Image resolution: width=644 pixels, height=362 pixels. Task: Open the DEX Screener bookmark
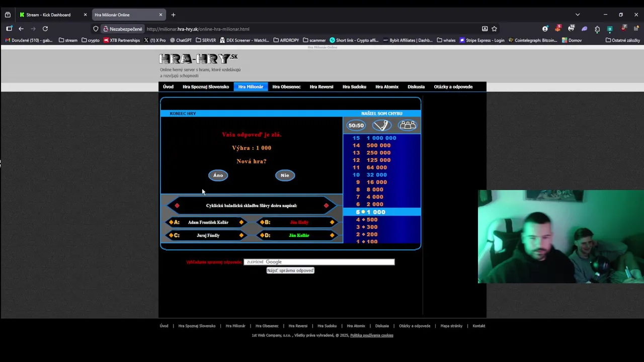[245, 40]
